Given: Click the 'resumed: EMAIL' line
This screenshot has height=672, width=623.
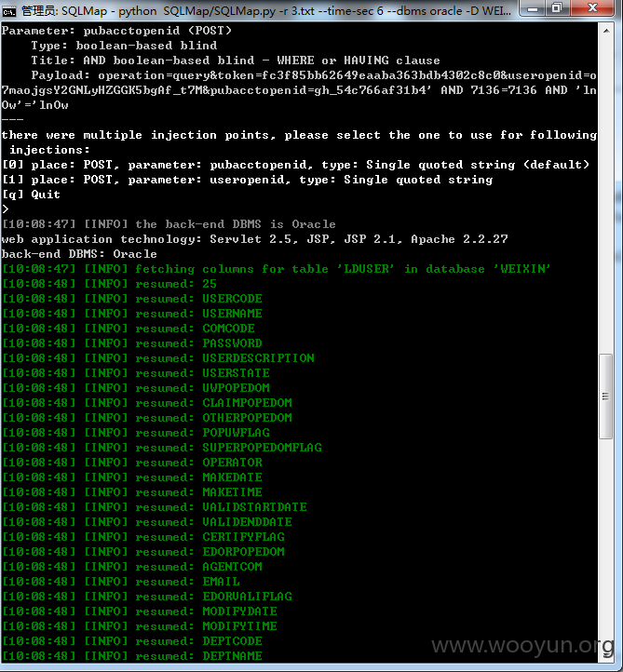Looking at the screenshot, I should 121,582.
